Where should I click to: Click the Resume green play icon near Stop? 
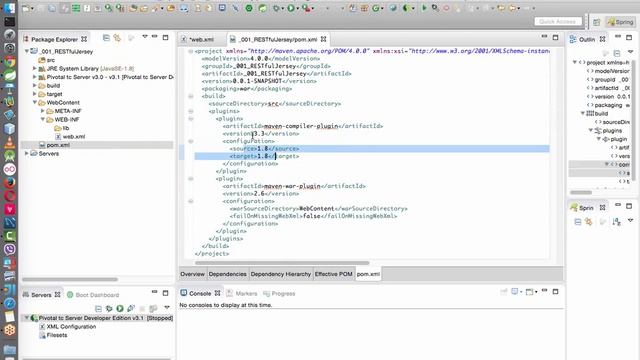[x=424, y=8]
